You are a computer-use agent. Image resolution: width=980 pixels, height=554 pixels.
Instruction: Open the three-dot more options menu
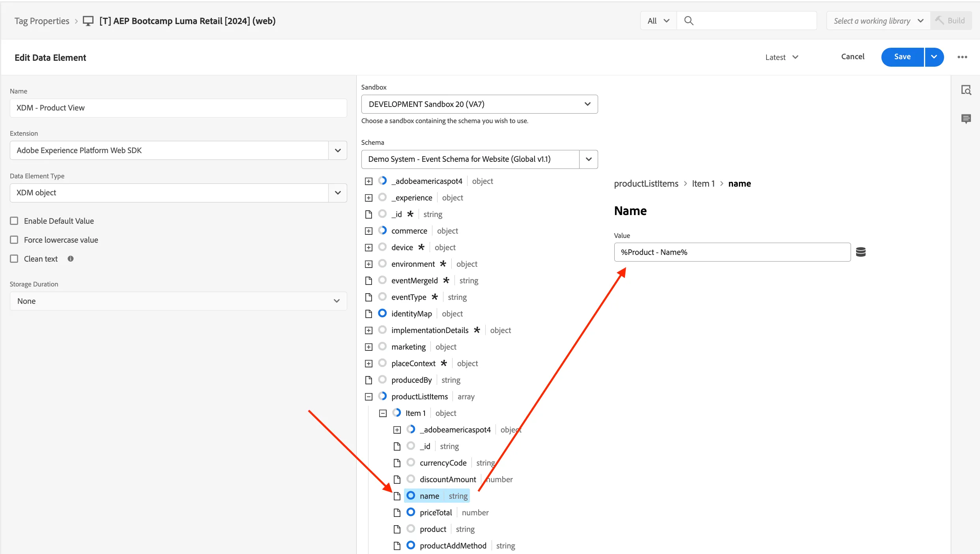coord(962,57)
